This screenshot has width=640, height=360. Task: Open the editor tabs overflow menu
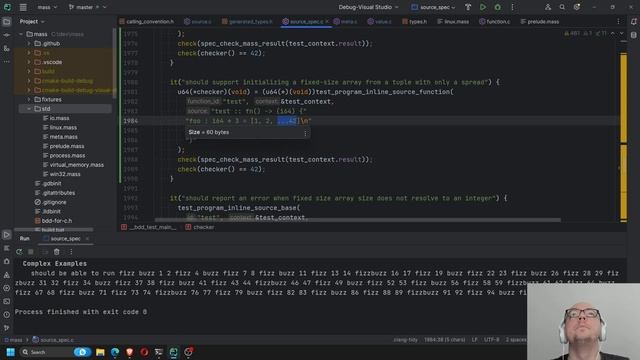618,22
